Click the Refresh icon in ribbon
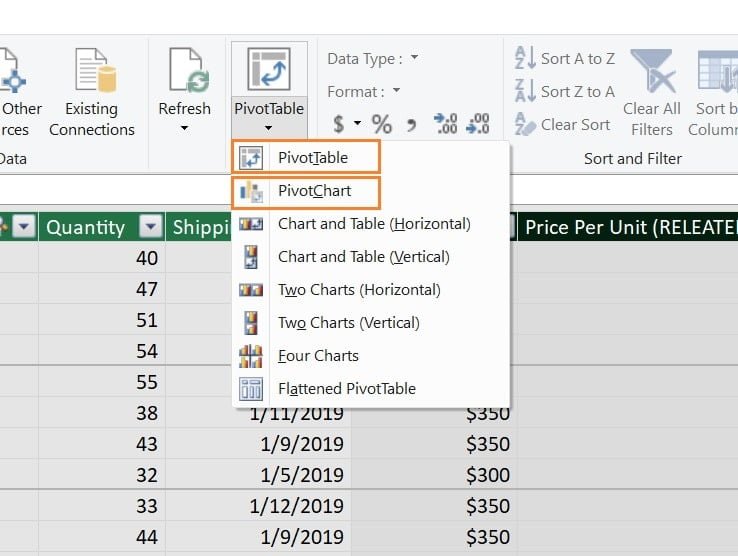The image size is (738, 556). [x=184, y=72]
